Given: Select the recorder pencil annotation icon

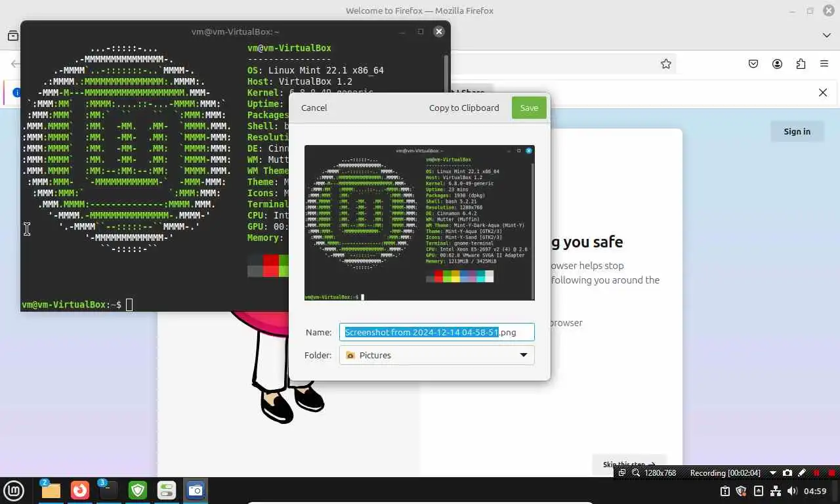Looking at the screenshot, I should 802,472.
